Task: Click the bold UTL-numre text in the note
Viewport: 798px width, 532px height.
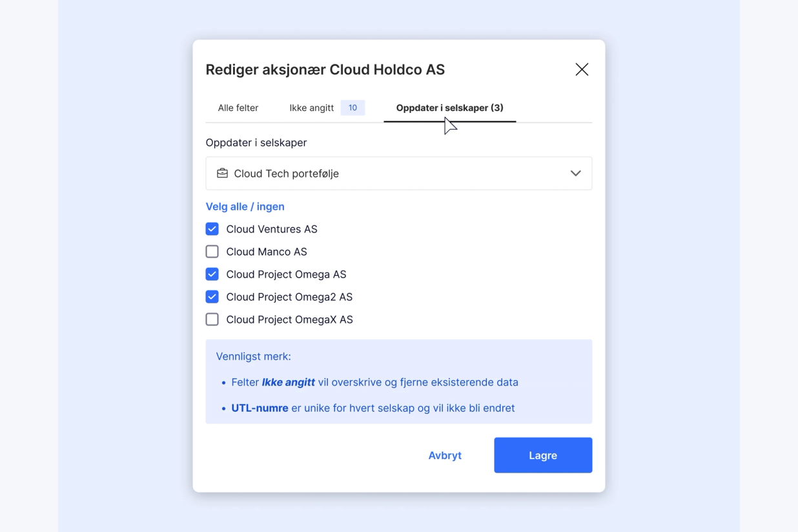Action: [260, 408]
